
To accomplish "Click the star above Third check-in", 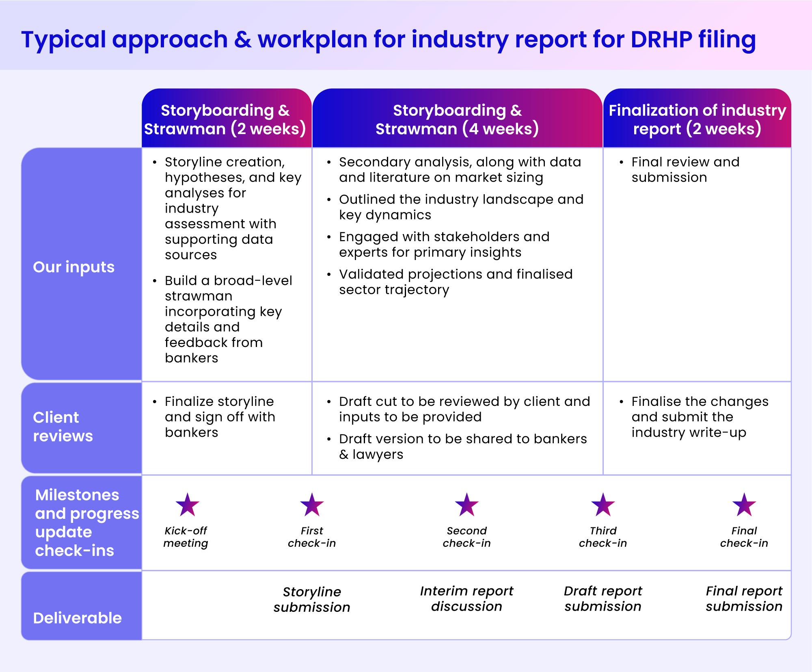I will [x=603, y=505].
